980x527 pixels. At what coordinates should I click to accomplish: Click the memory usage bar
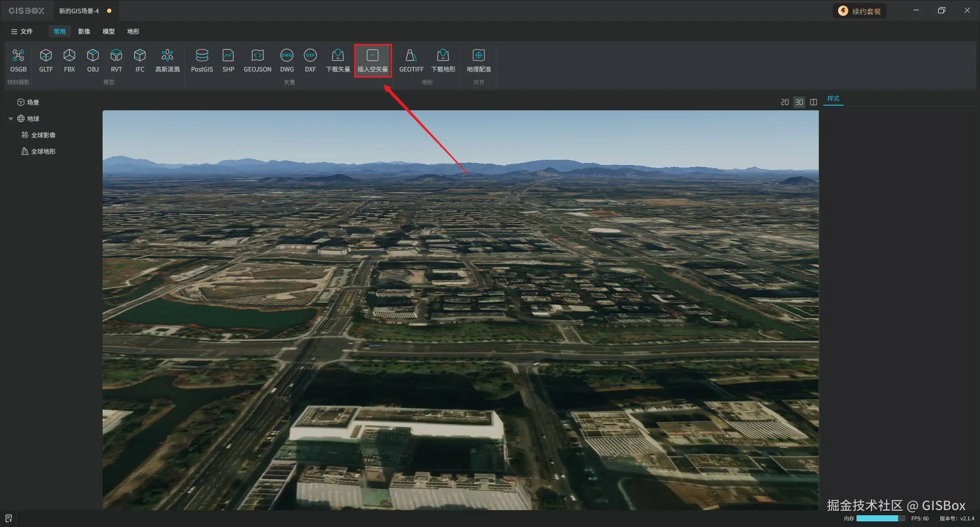coord(880,518)
